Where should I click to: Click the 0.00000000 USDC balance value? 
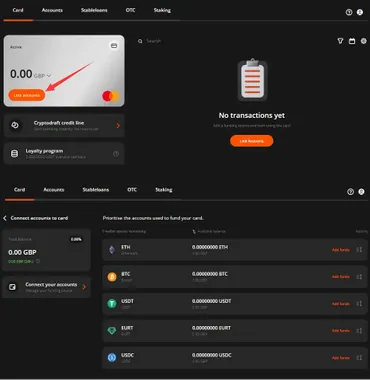coord(212,355)
